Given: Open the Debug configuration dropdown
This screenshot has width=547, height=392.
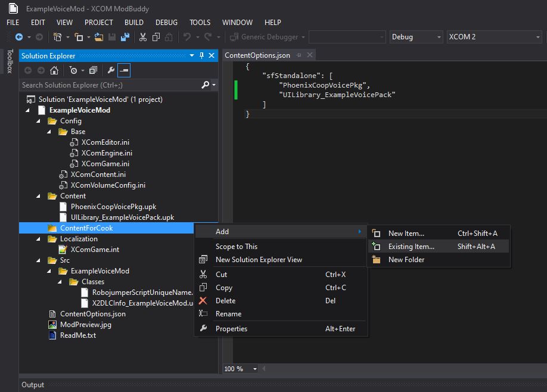Looking at the screenshot, I should (416, 37).
